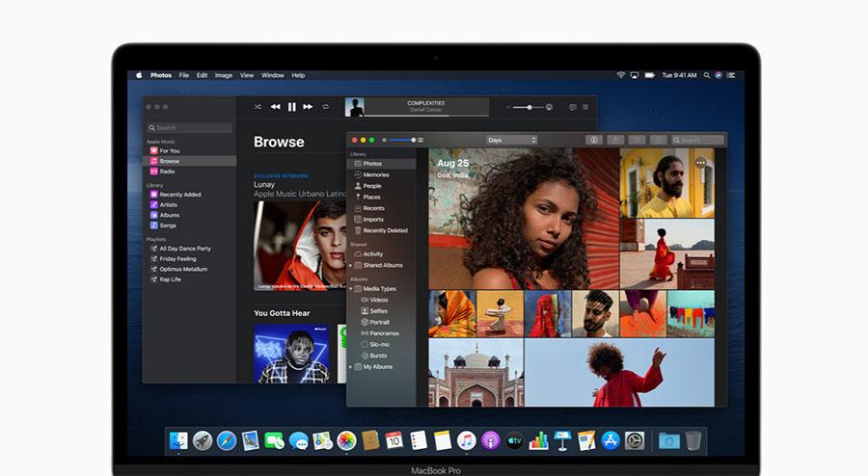868x476 pixels.
Task: Open Recently Deleted in Photos sidebar
Action: (x=381, y=230)
